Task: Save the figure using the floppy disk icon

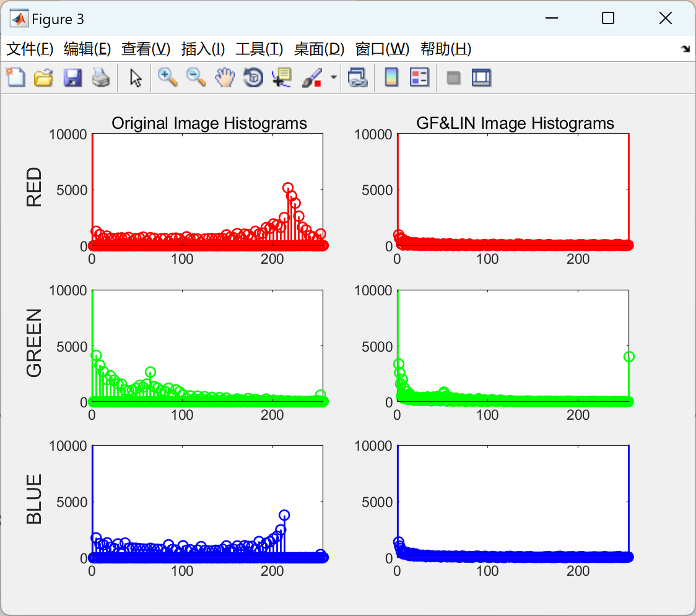Action: pyautogui.click(x=72, y=77)
